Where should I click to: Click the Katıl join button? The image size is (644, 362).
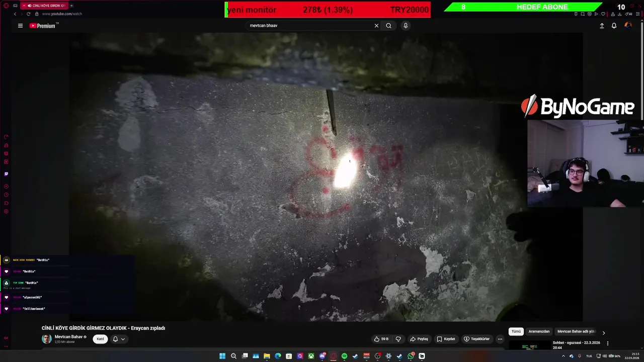[100, 339]
